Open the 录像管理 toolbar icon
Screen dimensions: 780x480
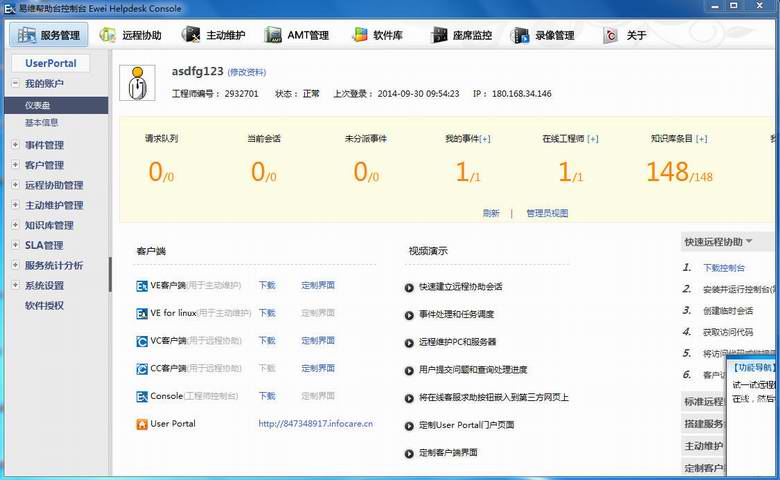(x=520, y=35)
